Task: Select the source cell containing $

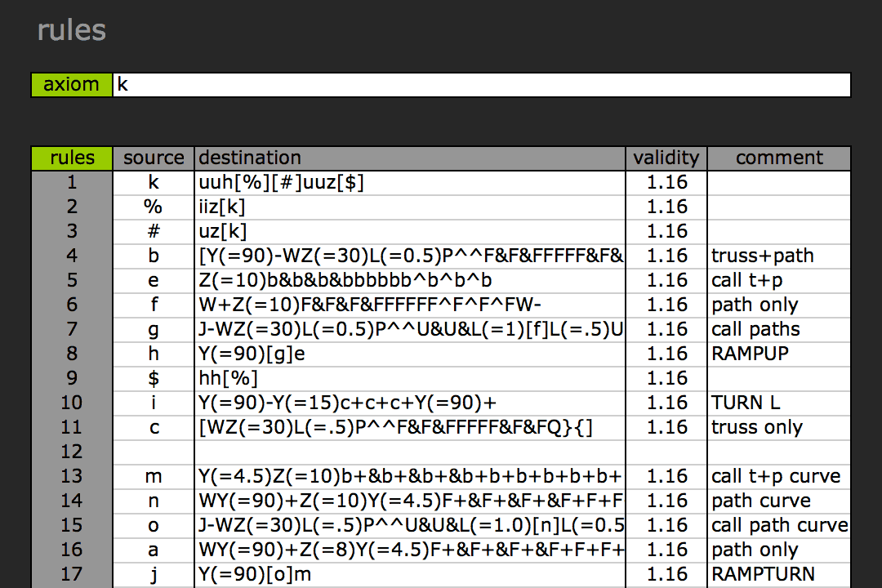Action: 154,378
